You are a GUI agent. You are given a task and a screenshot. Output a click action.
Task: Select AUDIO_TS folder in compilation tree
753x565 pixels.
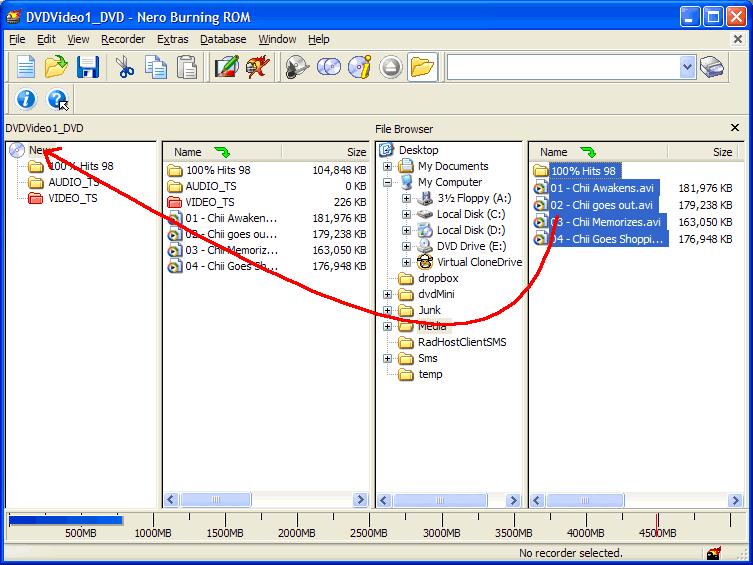[x=73, y=182]
